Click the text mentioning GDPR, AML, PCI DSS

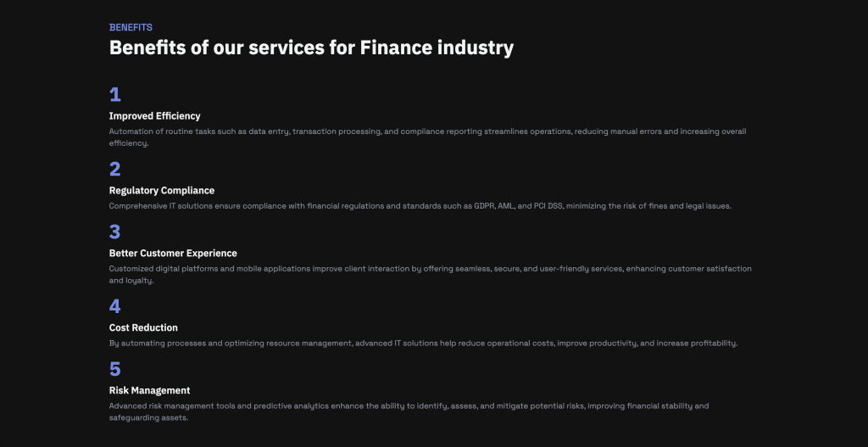click(x=420, y=206)
